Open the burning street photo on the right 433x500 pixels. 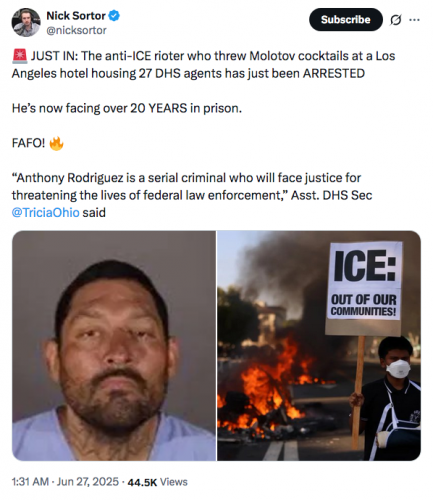coord(319,346)
